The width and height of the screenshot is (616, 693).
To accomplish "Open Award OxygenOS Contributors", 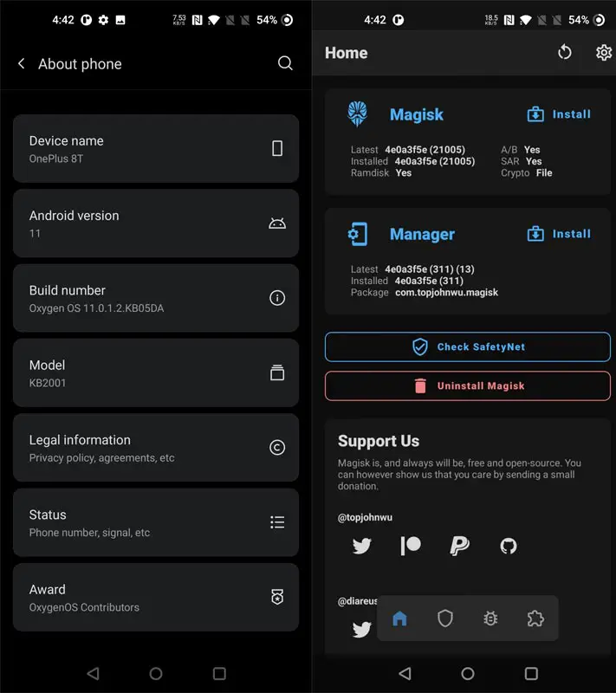I will [x=156, y=597].
